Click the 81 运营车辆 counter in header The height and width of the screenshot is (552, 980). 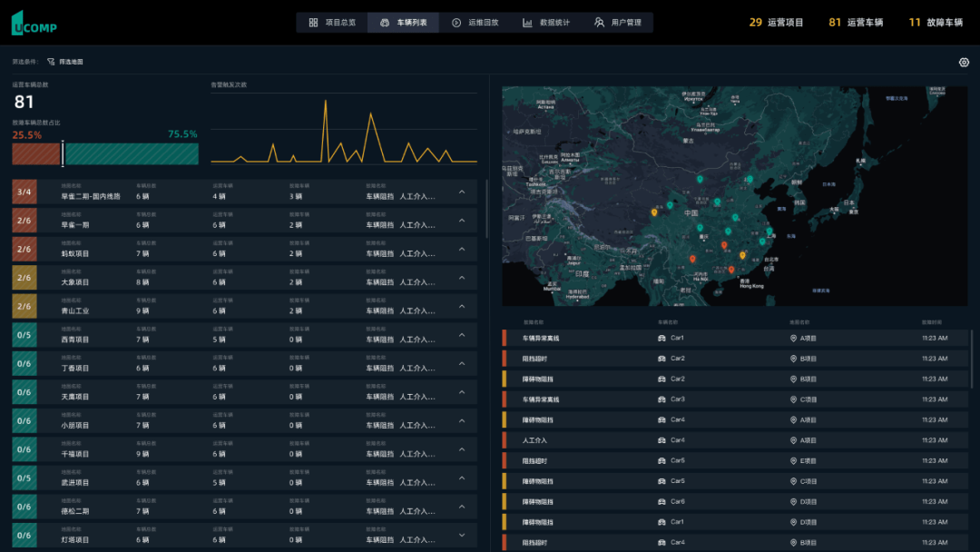tap(856, 23)
